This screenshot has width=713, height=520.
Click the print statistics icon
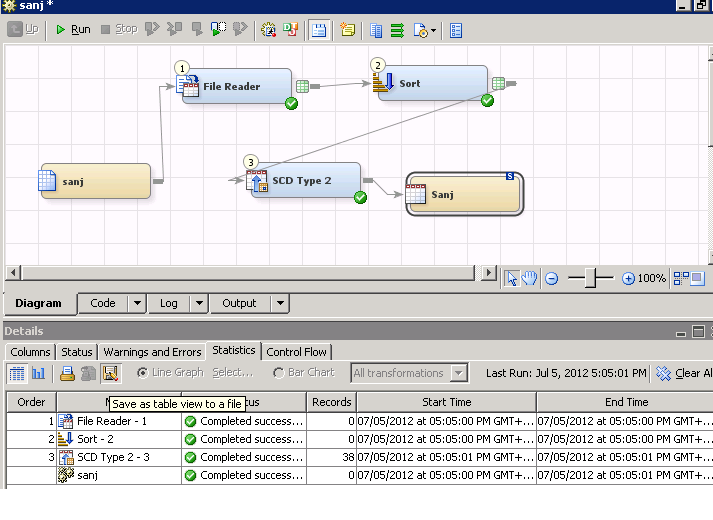pyautogui.click(x=67, y=373)
